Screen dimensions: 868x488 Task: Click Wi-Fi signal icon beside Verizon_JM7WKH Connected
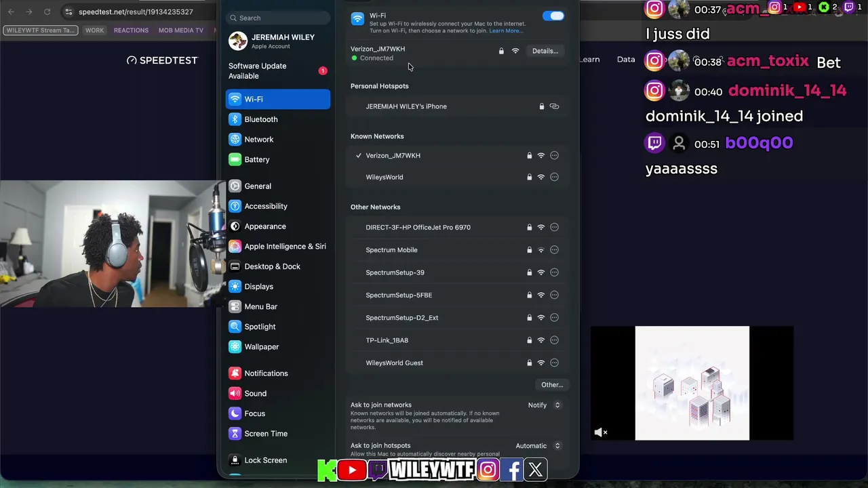coord(515,51)
